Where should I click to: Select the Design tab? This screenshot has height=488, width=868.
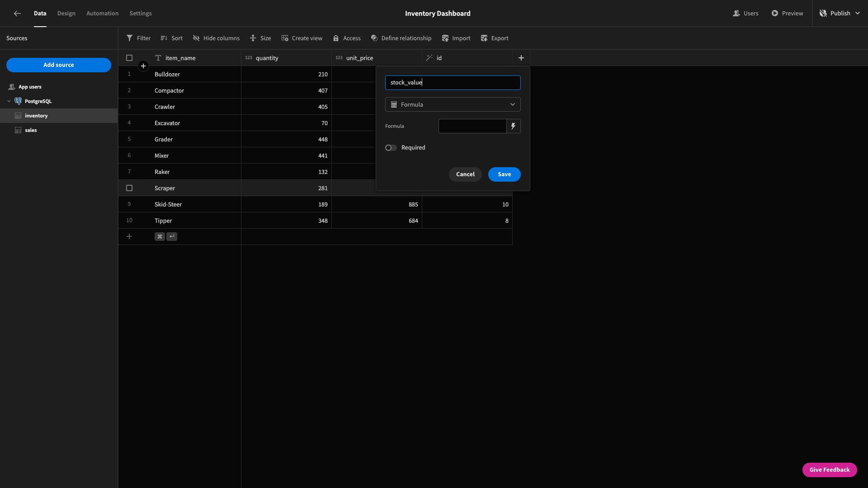(x=66, y=13)
